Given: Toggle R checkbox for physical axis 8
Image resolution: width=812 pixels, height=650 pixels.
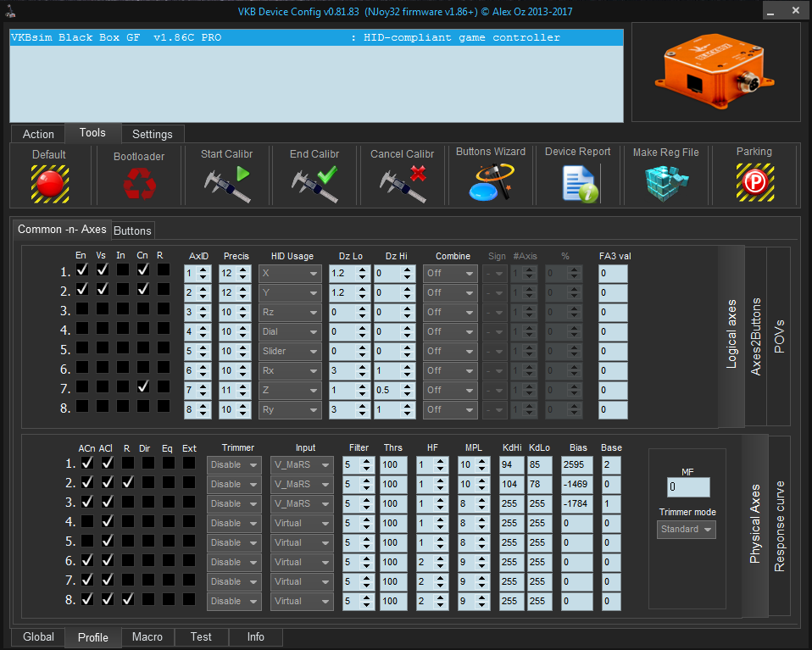Looking at the screenshot, I should (128, 599).
